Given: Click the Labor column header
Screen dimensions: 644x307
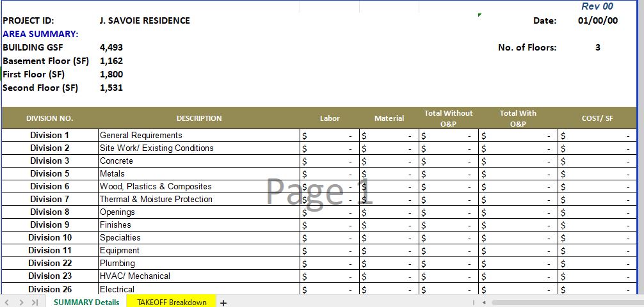Looking at the screenshot, I should (x=330, y=118).
